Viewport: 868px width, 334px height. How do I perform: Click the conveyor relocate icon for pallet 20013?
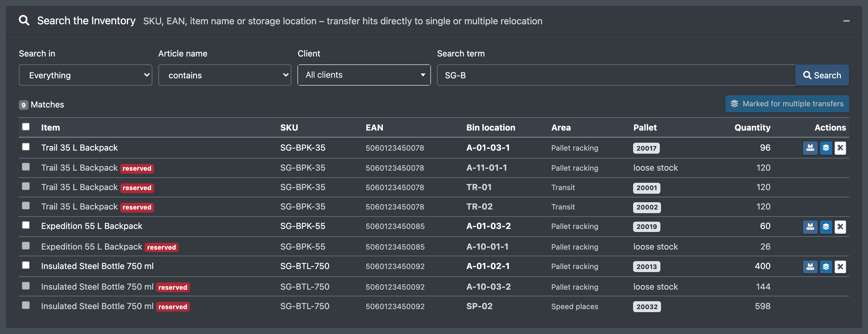tap(810, 267)
